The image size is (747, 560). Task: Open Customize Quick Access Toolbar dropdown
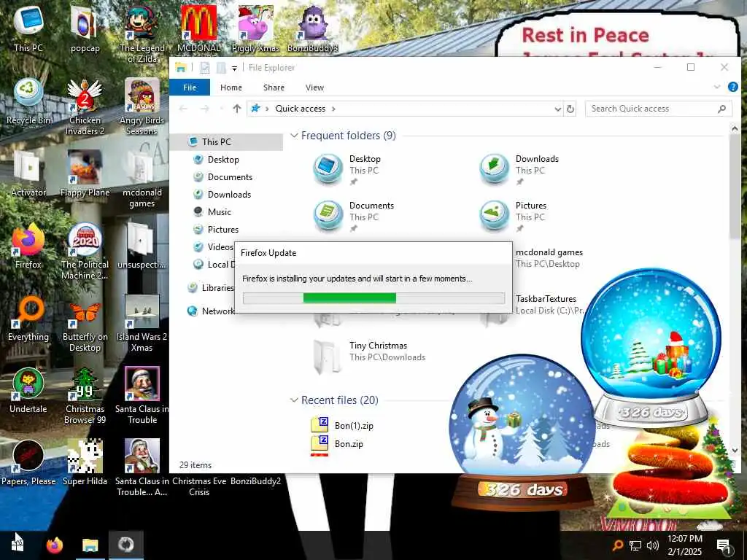(x=234, y=68)
